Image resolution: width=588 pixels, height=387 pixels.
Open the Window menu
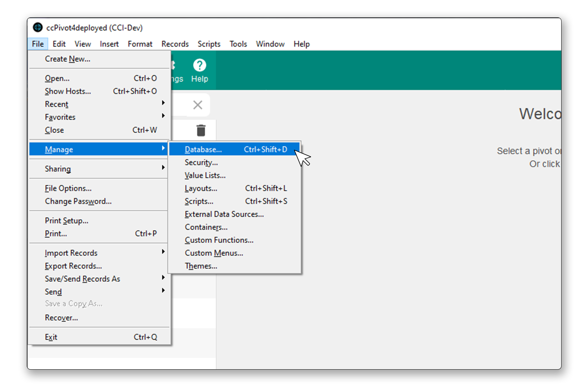(x=270, y=44)
